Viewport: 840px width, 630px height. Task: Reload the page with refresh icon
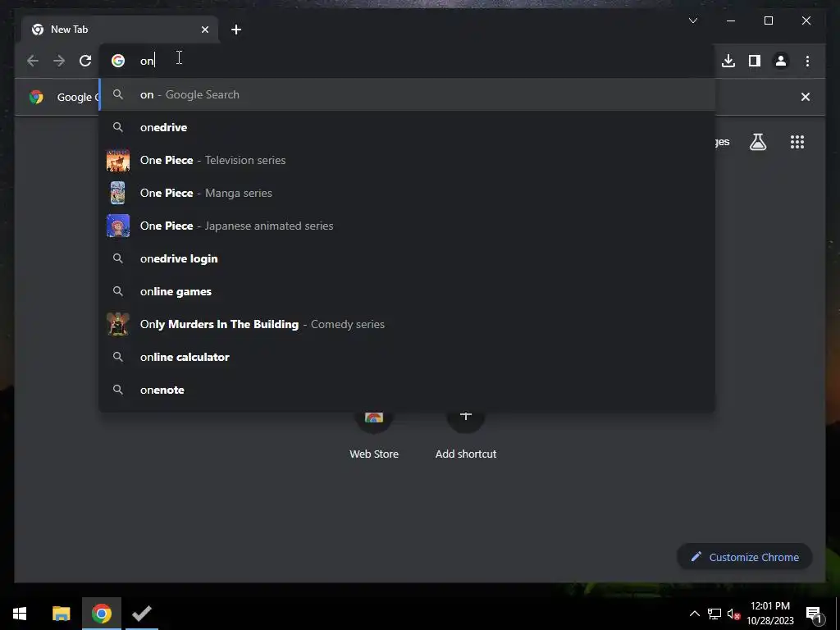(x=85, y=61)
